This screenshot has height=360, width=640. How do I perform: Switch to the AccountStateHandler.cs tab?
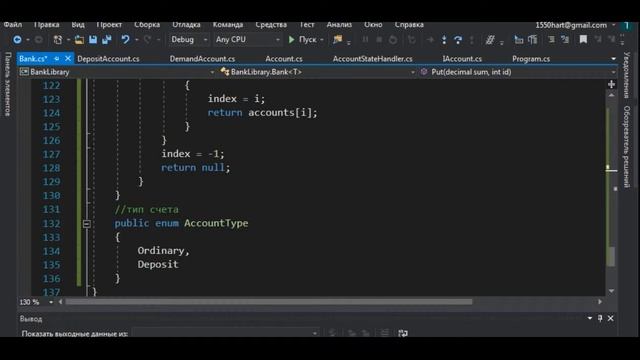pos(372,59)
